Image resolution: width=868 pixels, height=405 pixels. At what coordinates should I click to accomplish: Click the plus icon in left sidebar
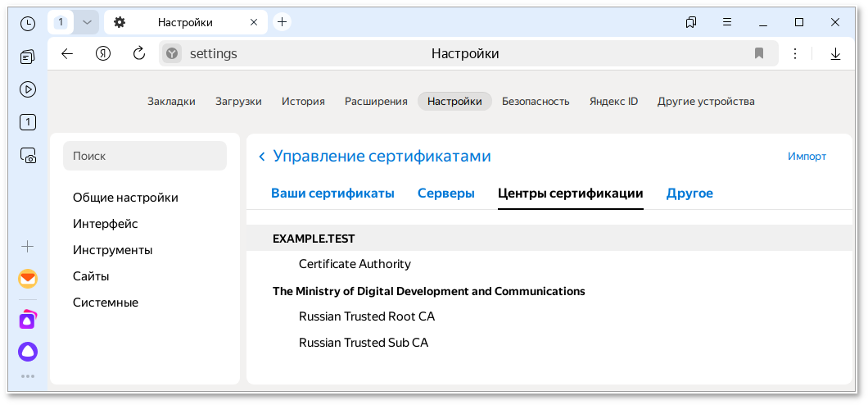pos(28,247)
